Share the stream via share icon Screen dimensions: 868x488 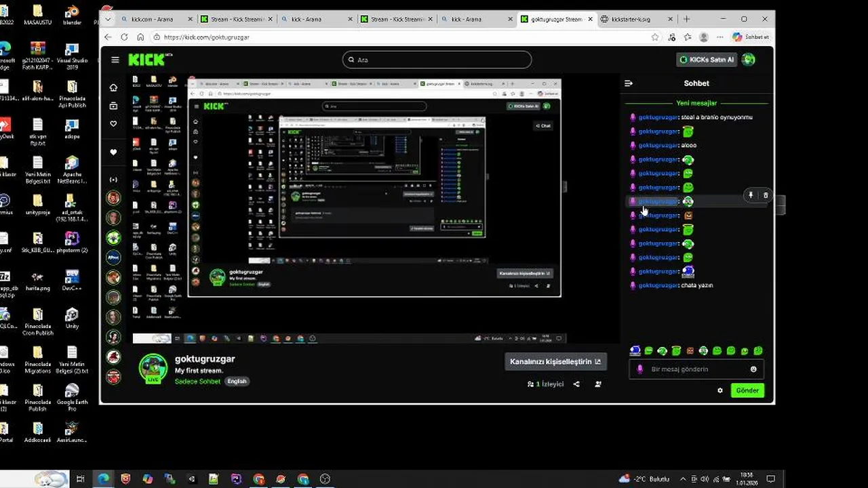point(576,384)
